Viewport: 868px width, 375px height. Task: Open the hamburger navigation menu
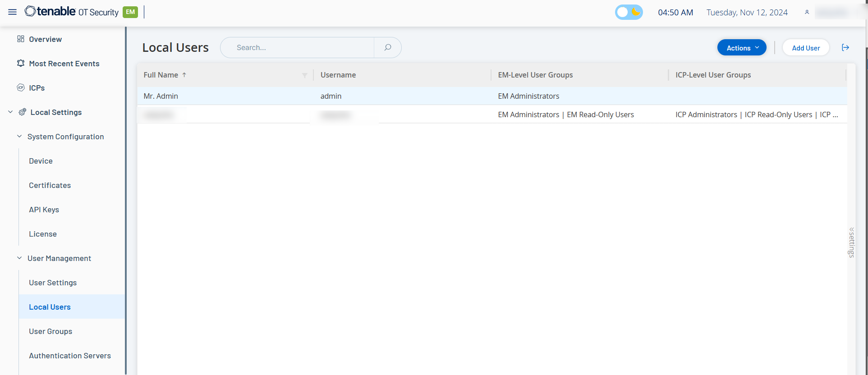pos(12,12)
